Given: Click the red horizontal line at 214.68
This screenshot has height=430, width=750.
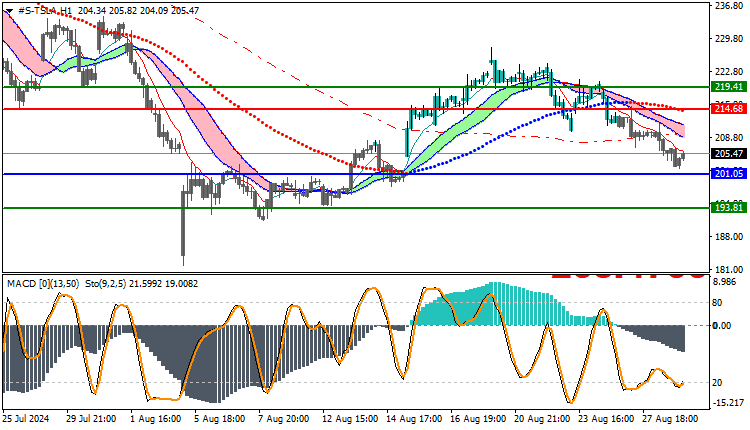Looking at the screenshot, I should pyautogui.click(x=356, y=109).
